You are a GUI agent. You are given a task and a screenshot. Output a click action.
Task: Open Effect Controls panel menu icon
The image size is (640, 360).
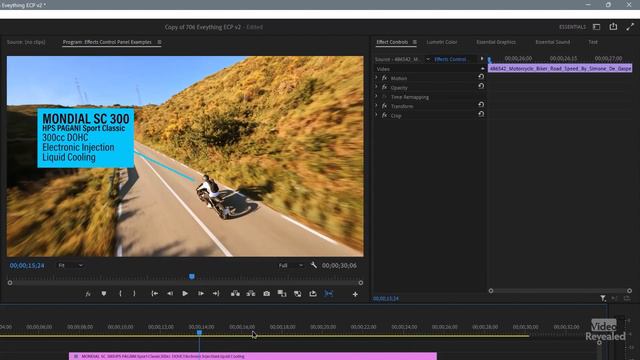[x=414, y=42]
